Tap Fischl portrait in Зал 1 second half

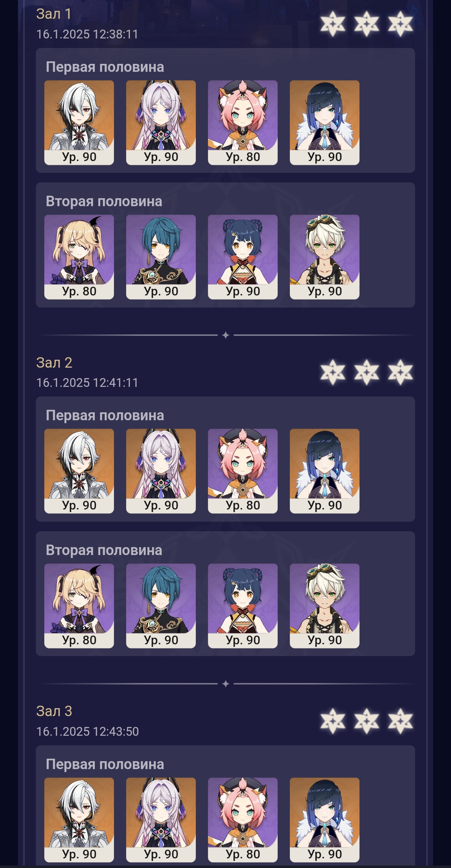point(79,257)
